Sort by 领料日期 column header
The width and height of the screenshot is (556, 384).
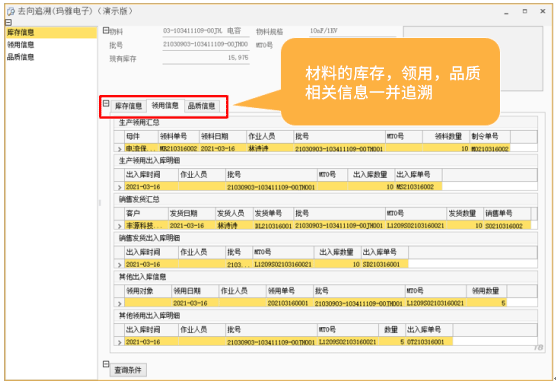[223, 137]
